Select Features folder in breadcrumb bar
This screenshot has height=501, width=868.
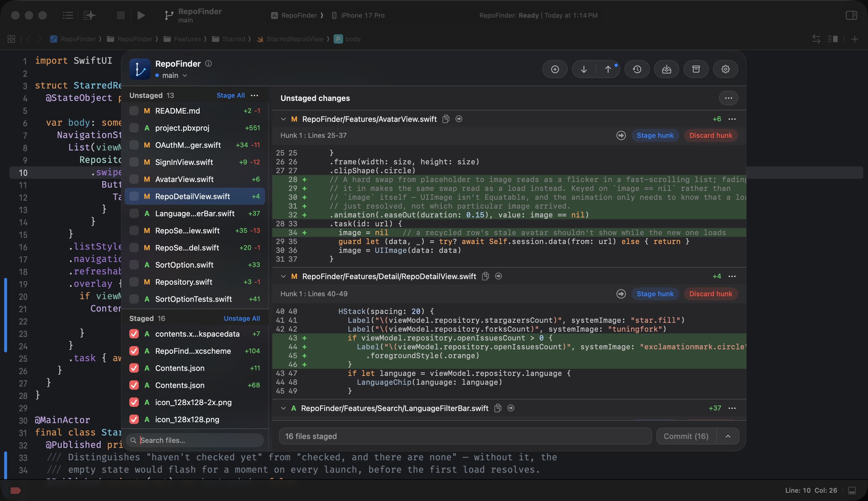coord(183,39)
